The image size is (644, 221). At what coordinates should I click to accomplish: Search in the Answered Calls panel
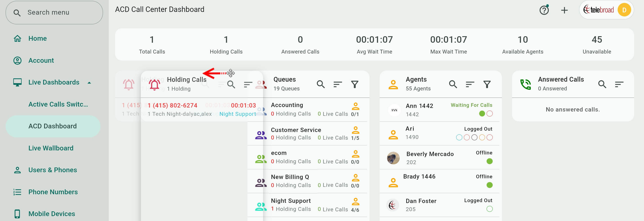pos(602,84)
